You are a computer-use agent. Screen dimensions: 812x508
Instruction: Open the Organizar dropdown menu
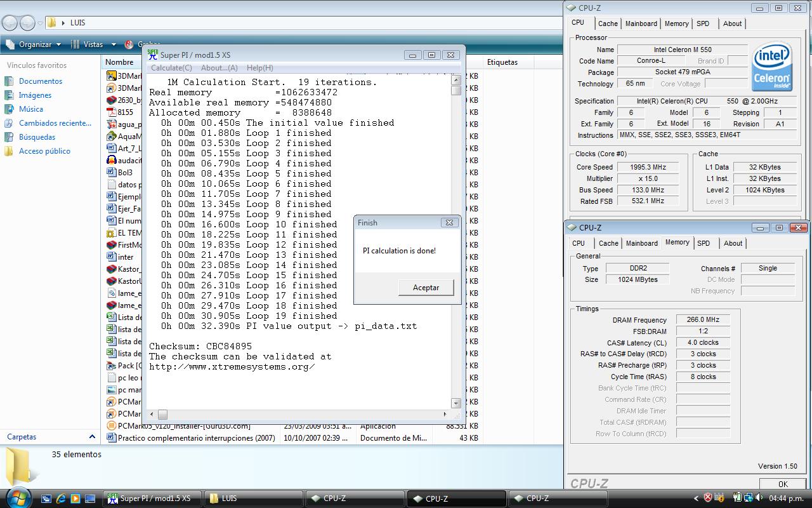click(x=34, y=44)
